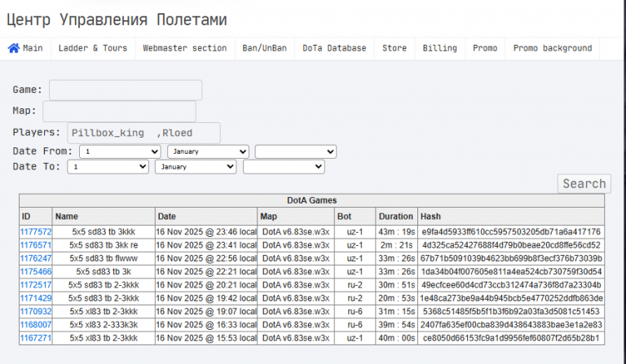This screenshot has height=364, width=626.
Task: Expand the Date From day dropdown
Action: click(x=120, y=151)
